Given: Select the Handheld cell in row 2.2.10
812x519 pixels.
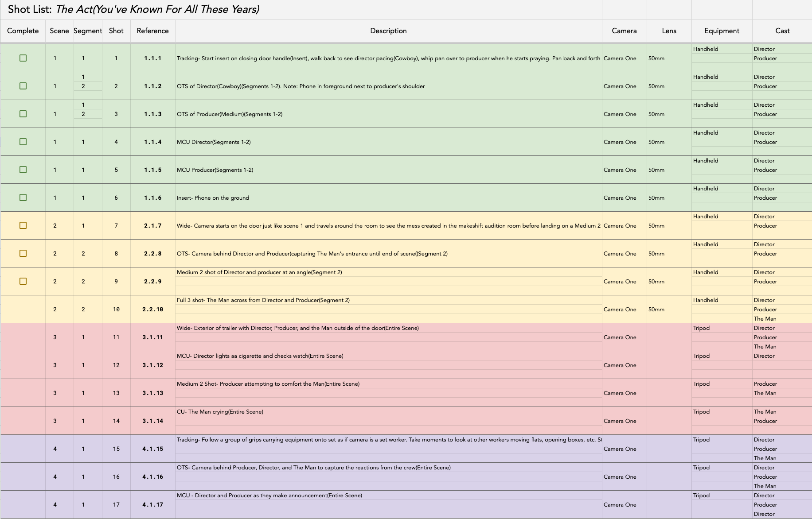Looking at the screenshot, I should (722, 300).
